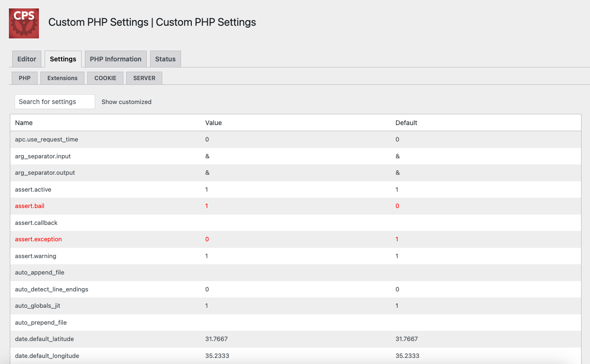
Task: Open the COOKIE settings section
Action: point(105,78)
